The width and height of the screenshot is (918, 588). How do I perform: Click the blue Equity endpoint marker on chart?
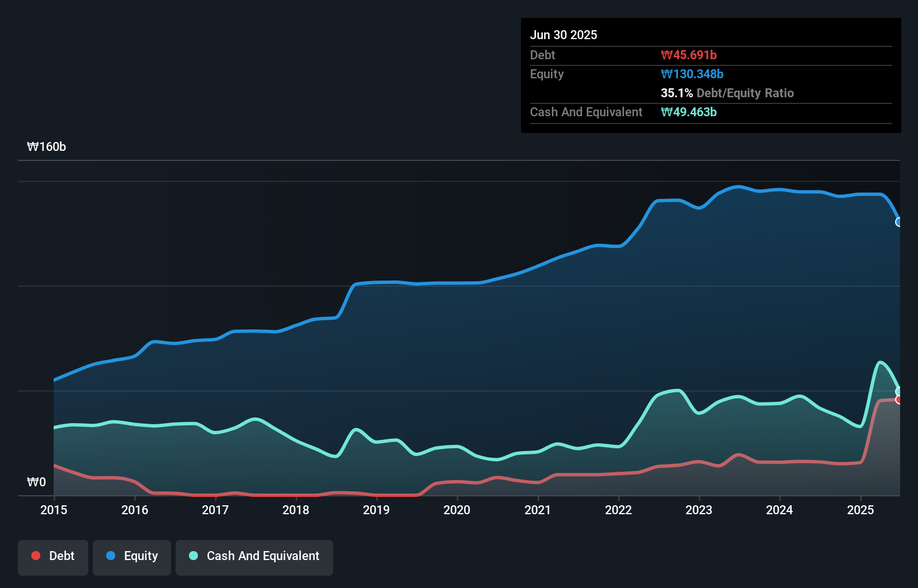[x=899, y=222]
